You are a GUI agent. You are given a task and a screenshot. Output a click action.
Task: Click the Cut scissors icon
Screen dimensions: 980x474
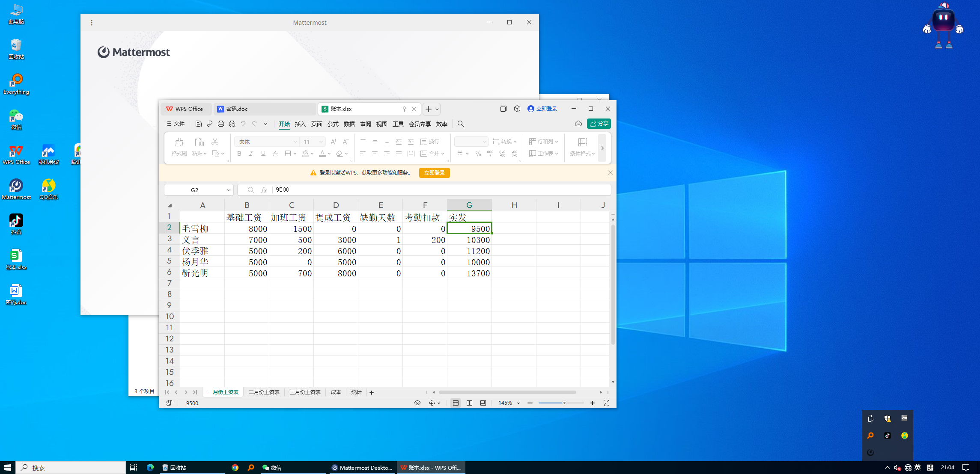[x=215, y=142]
